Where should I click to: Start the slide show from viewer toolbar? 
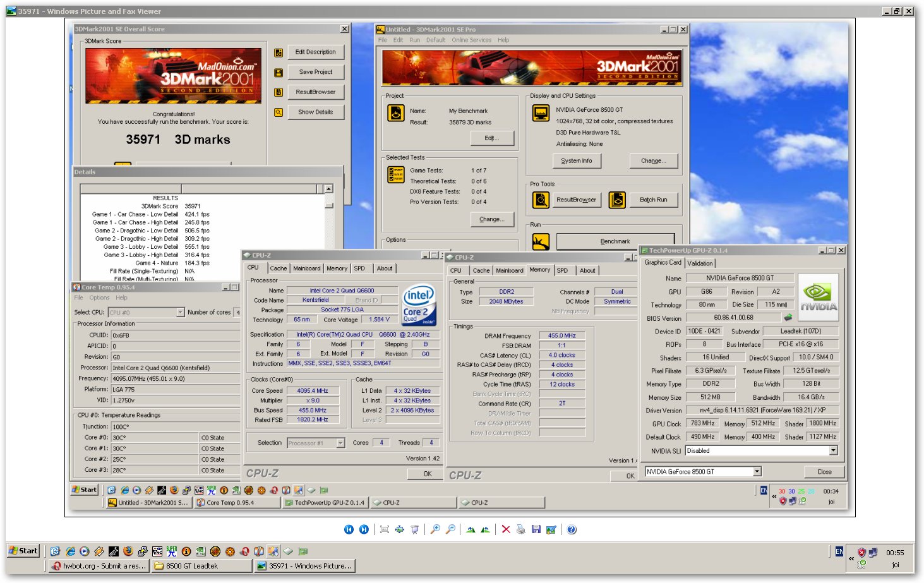point(415,529)
